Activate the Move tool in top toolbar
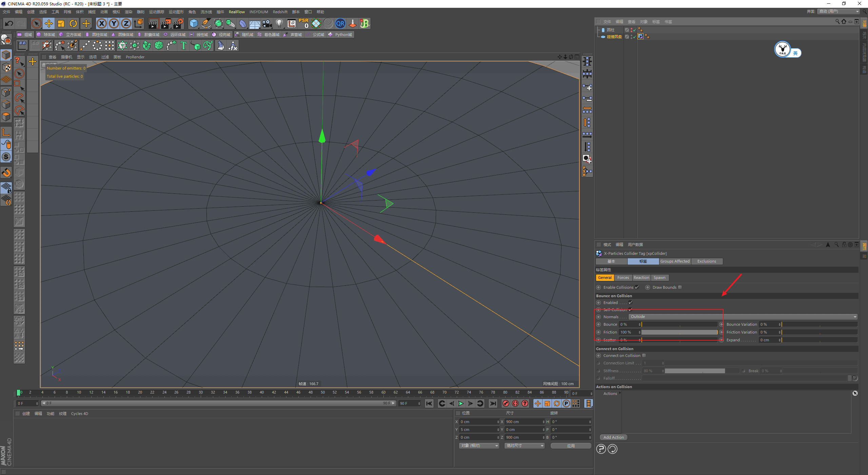 tap(48, 23)
